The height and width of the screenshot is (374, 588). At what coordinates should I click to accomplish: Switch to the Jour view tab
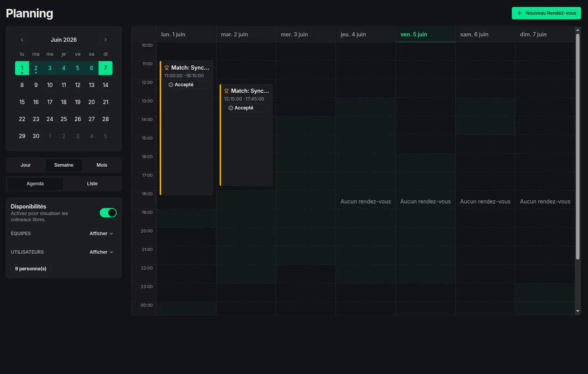[x=26, y=165]
